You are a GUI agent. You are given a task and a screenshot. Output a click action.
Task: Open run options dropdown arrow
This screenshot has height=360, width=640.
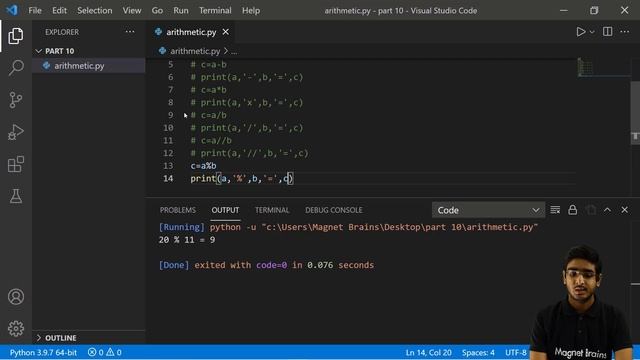592,32
